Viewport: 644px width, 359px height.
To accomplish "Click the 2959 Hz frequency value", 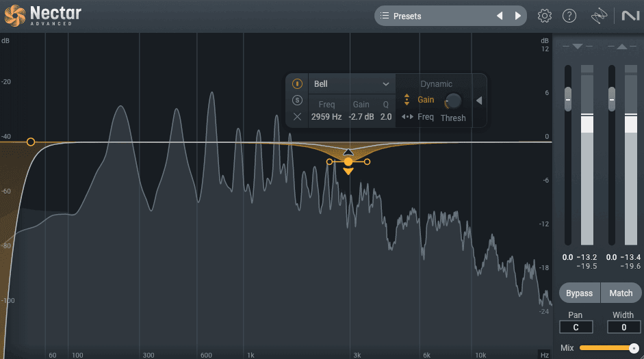I will tap(326, 117).
